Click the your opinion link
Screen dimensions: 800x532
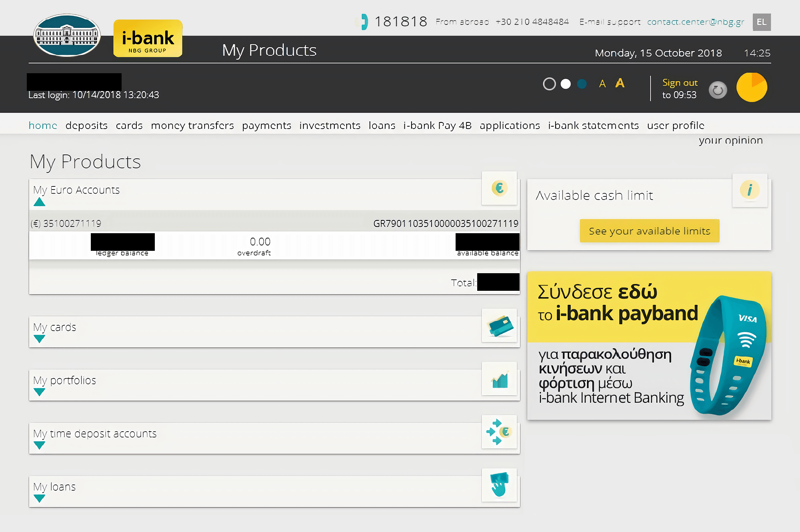(x=730, y=140)
